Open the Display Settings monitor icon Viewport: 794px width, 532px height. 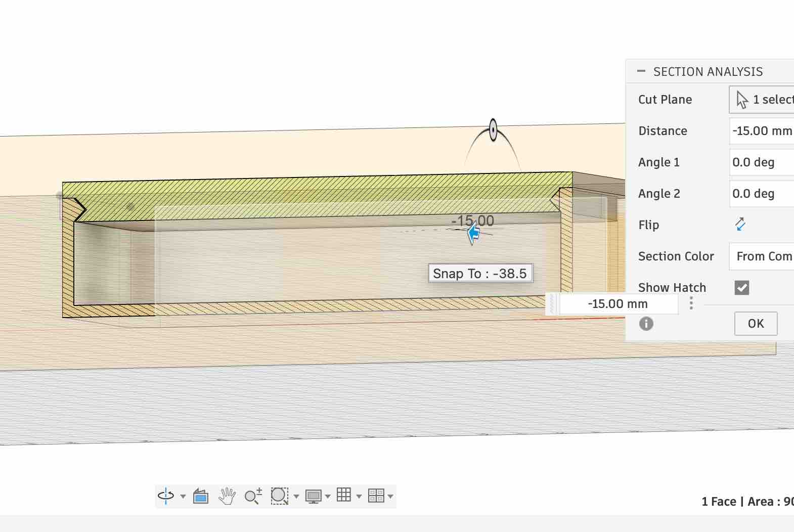[314, 496]
